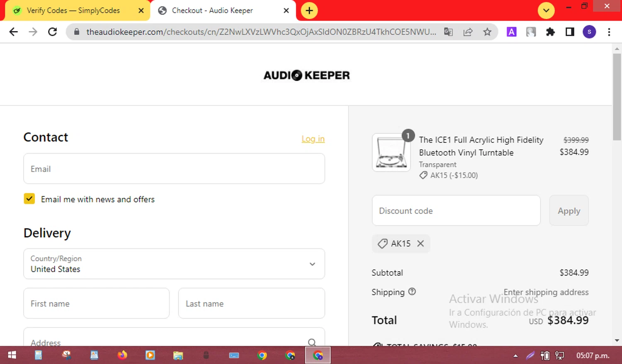Open the Windows Start menu

click(x=12, y=355)
